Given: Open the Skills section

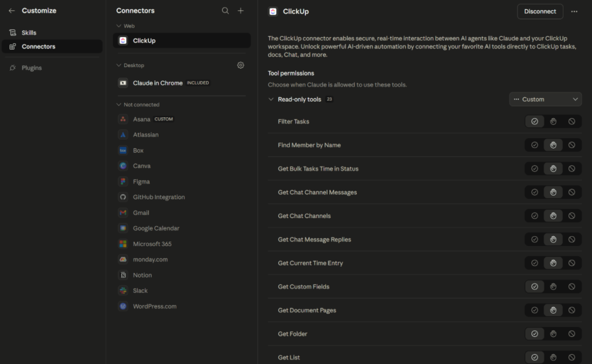Looking at the screenshot, I should point(52,32).
